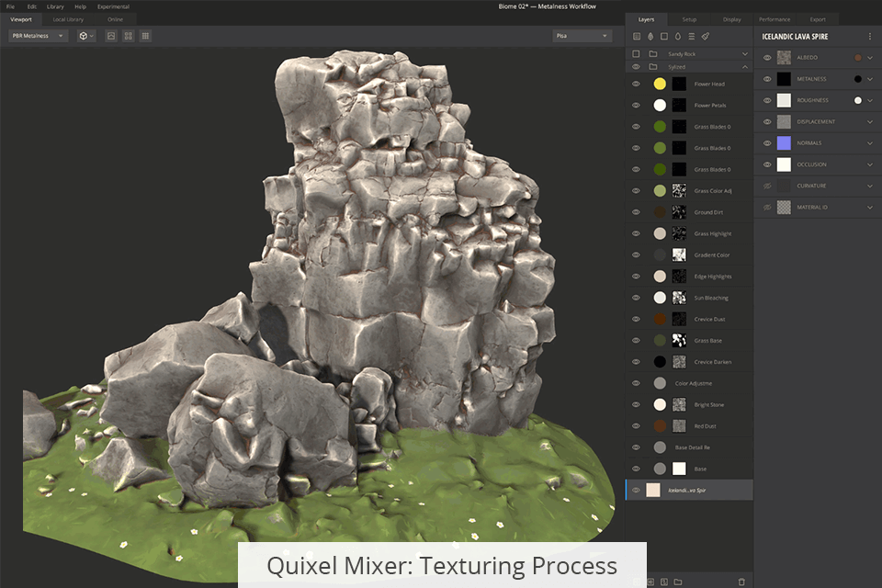Toggle visibility of Flower Petals layer

point(636,106)
